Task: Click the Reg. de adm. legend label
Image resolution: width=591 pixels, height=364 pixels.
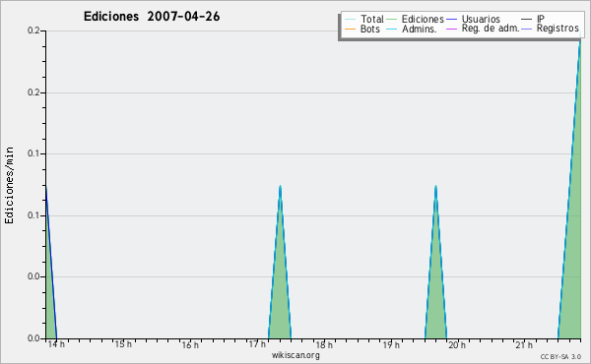Action: pos(491,29)
